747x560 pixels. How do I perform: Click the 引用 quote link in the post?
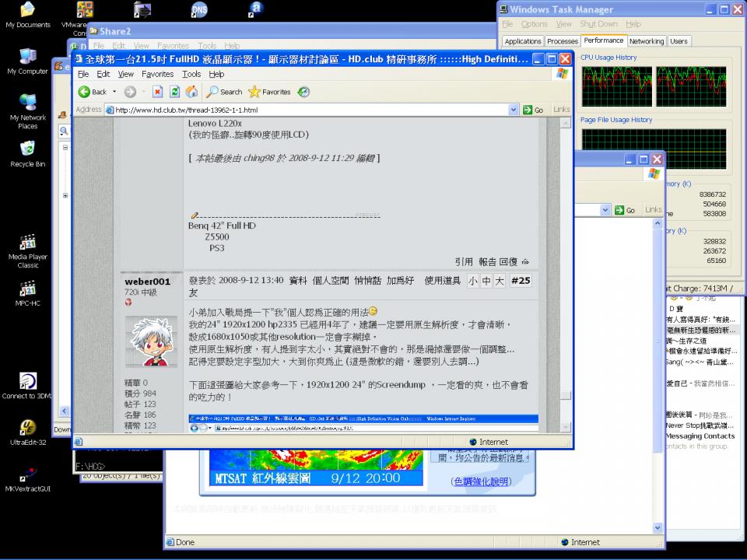(x=465, y=262)
